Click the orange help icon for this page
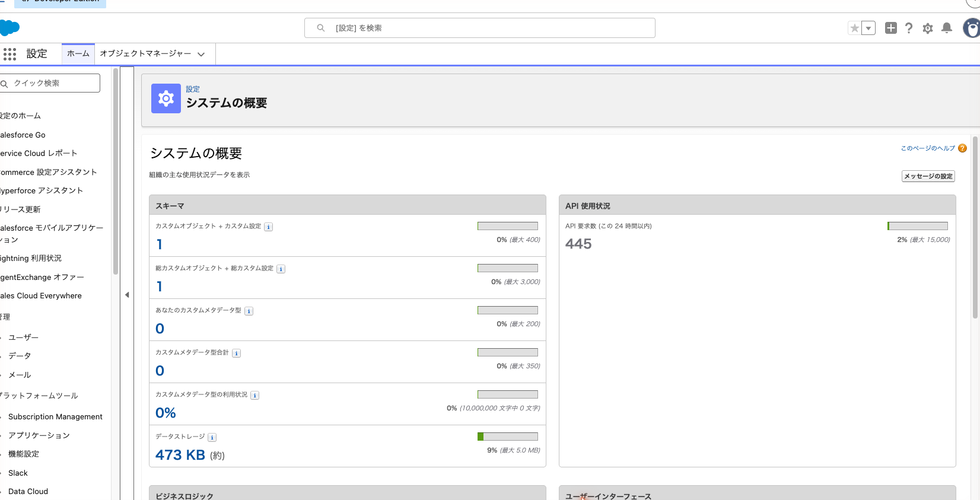The image size is (980, 500). pos(962,148)
